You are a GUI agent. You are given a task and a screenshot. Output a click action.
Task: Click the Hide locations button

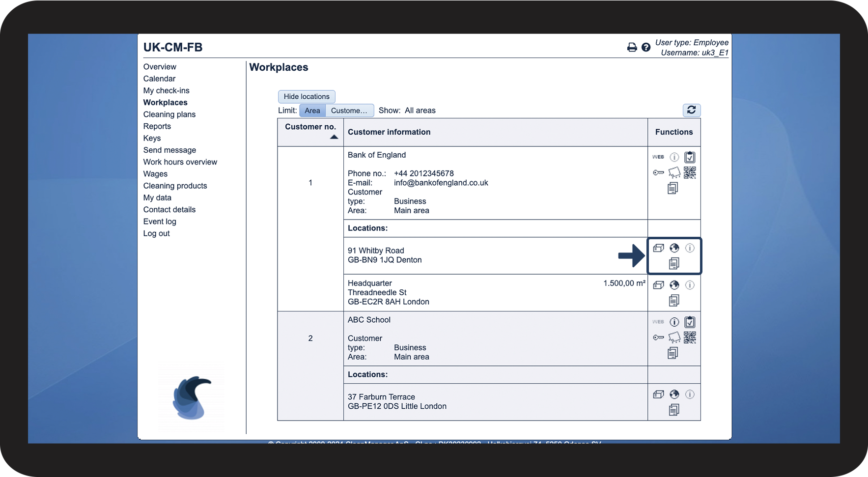pyautogui.click(x=307, y=97)
